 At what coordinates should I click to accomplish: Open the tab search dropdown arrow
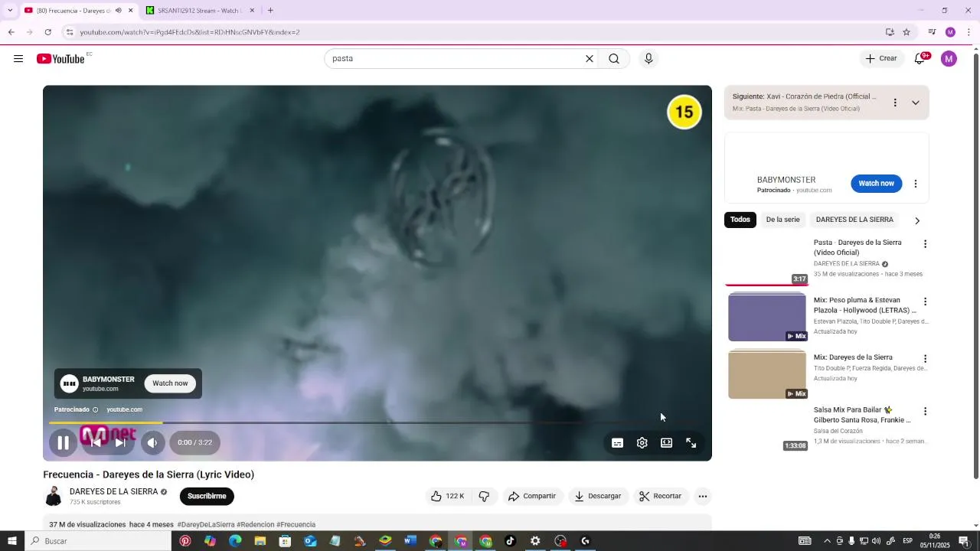9,11
